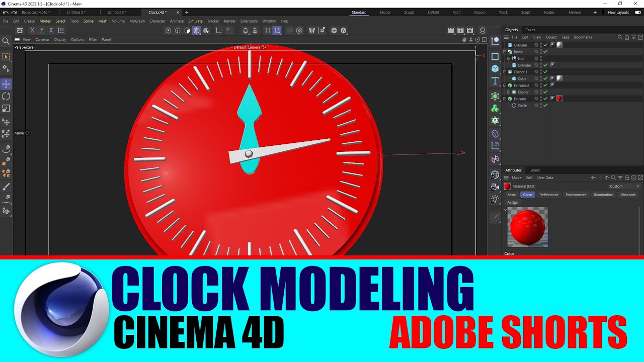Screen dimensions: 644x362
Task: Collapse the Extrude object tree
Action: click(505, 99)
